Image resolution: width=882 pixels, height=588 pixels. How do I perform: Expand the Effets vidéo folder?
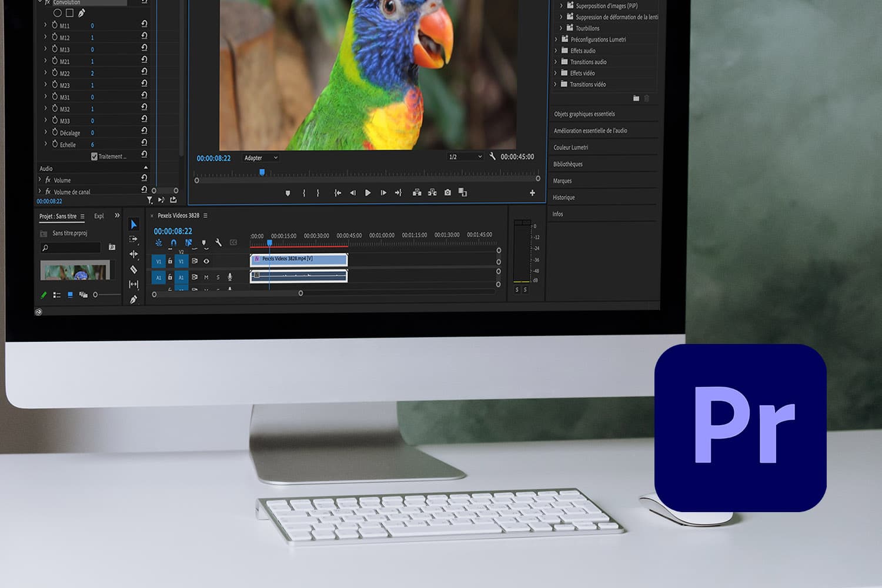pyautogui.click(x=555, y=73)
